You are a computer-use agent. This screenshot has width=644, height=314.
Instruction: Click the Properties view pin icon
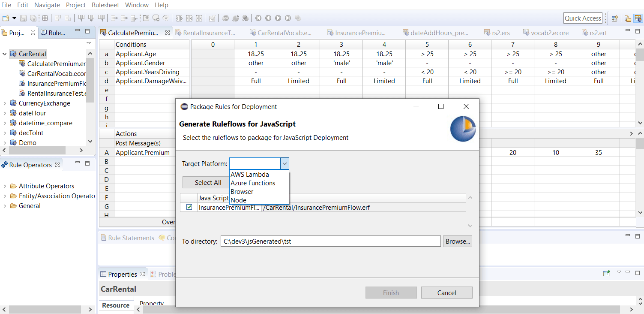pos(606,273)
